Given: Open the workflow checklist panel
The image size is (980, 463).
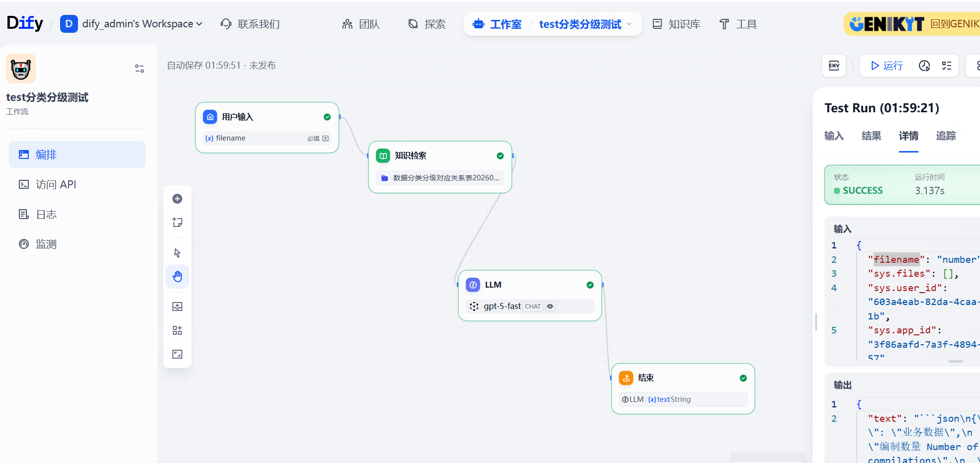Looking at the screenshot, I should (x=946, y=65).
